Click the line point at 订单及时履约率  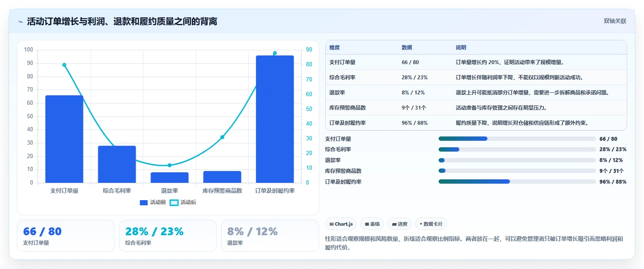point(275,53)
